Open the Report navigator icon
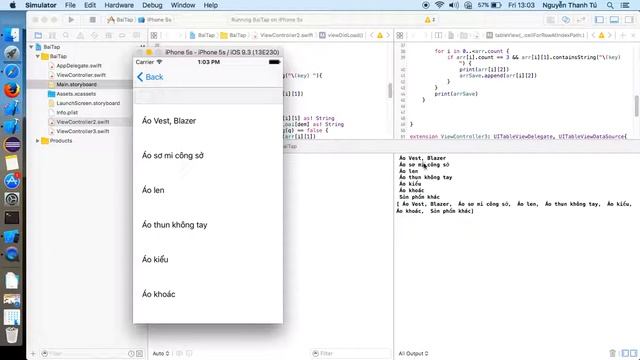Screen dimensions: 640x360 coord(136,35)
